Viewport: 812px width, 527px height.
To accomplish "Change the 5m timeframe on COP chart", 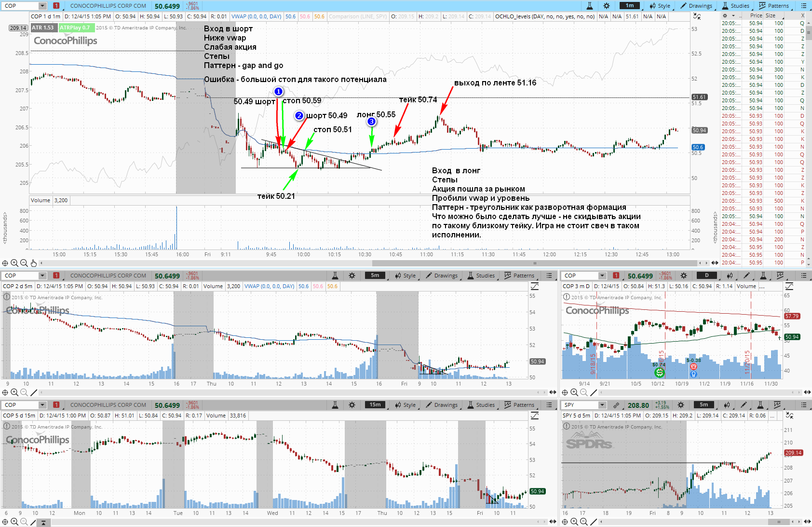I will (x=375, y=276).
